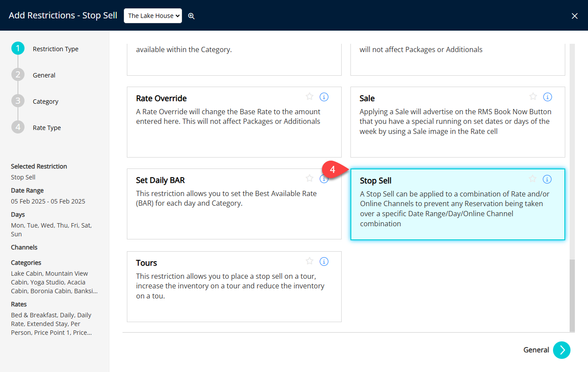The image size is (588, 372).
Task: Click the magnifier search icon beside property dropdown
Action: (191, 16)
